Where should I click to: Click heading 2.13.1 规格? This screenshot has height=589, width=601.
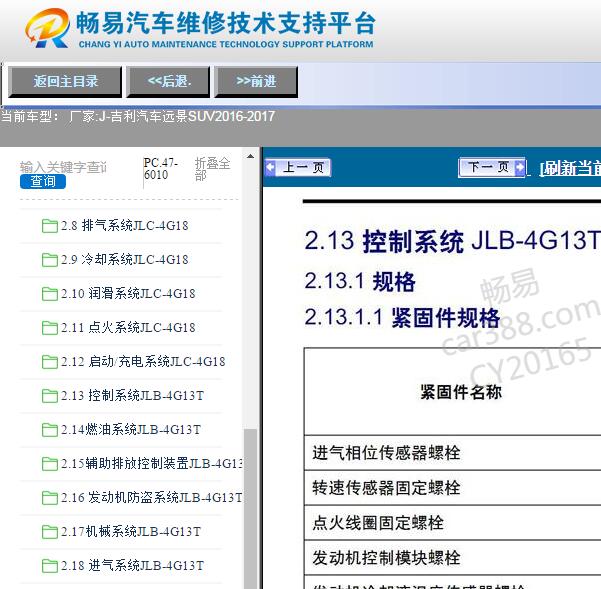(360, 282)
